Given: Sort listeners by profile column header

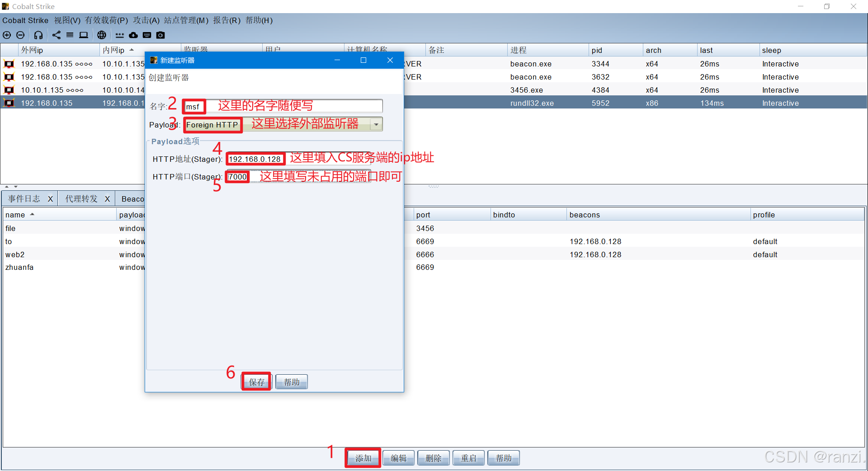Looking at the screenshot, I should 807,214.
